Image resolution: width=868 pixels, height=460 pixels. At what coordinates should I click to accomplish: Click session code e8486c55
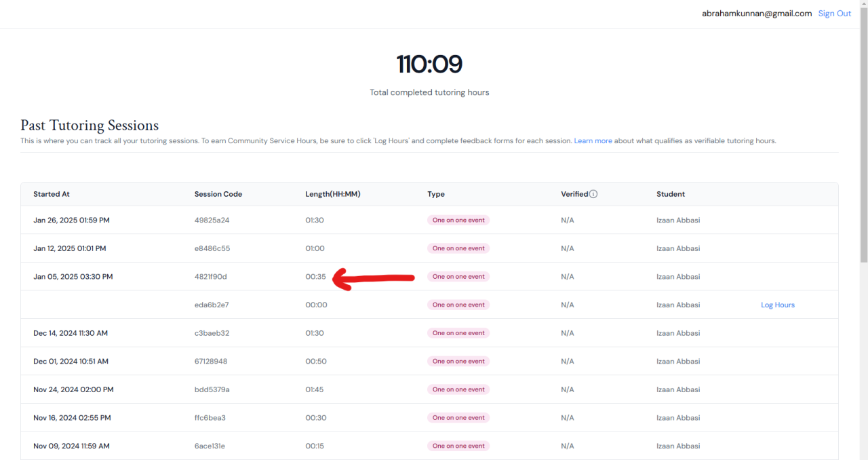(212, 248)
